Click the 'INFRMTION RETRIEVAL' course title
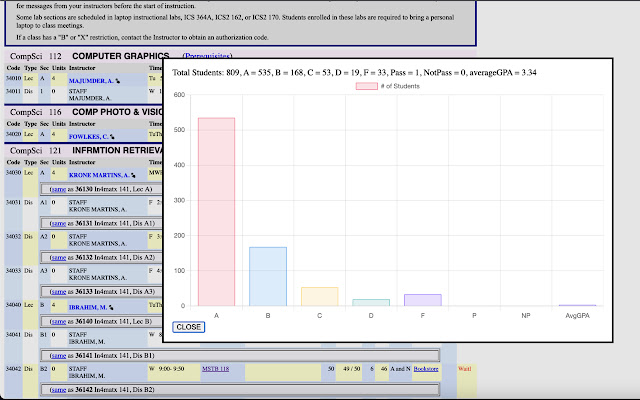The height and width of the screenshot is (400, 640). click(x=117, y=151)
